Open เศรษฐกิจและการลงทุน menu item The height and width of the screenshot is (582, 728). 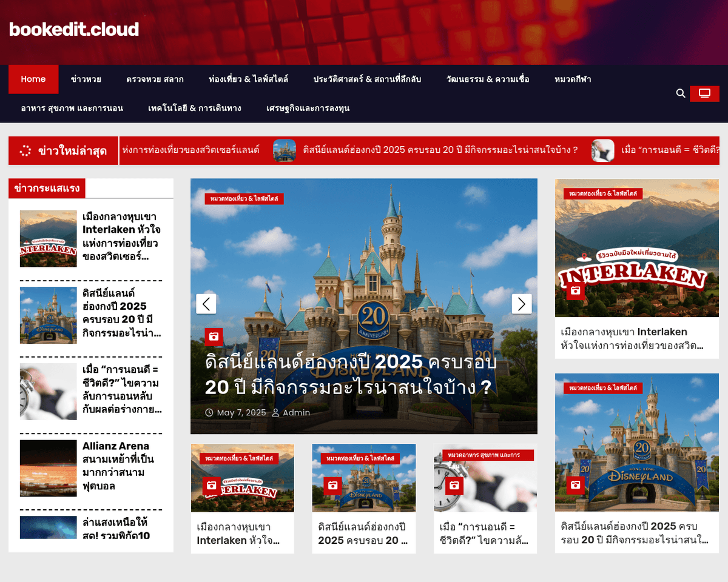[x=308, y=109]
